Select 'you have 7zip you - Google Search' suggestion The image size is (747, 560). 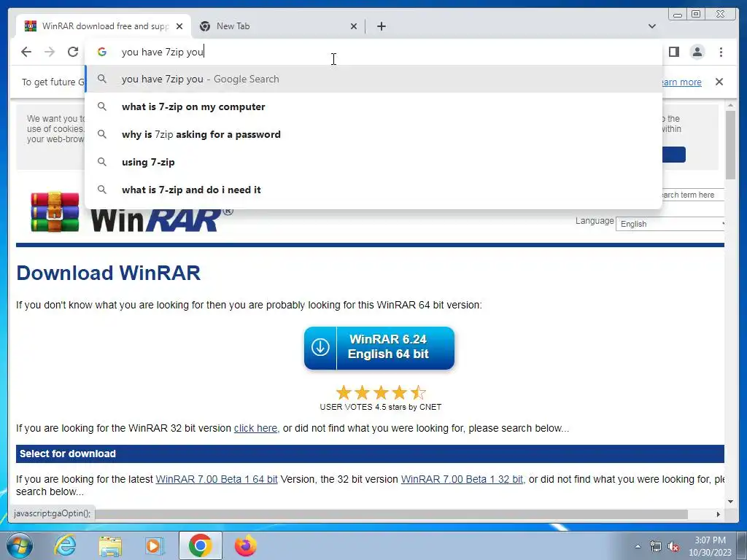(x=373, y=79)
